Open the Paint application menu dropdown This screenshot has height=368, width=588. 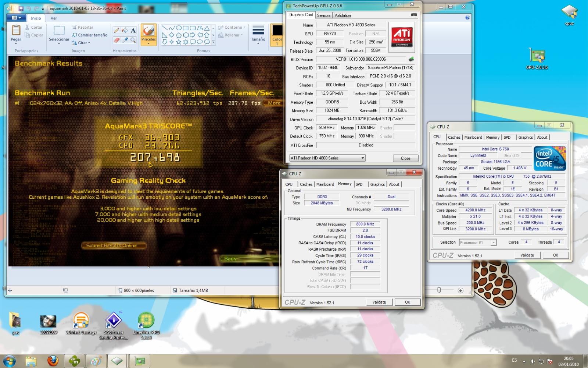tap(17, 18)
